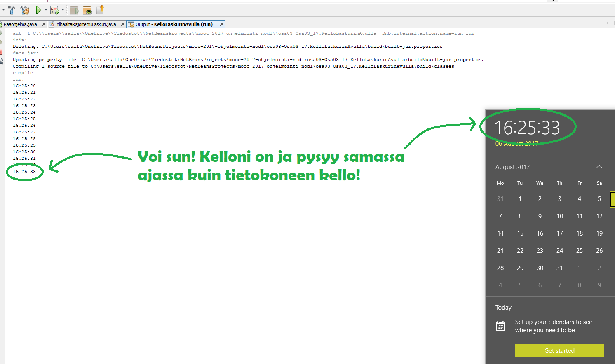This screenshot has width=615, height=364.
Task: Click the 'run:' output line
Action: pyautogui.click(x=19, y=79)
